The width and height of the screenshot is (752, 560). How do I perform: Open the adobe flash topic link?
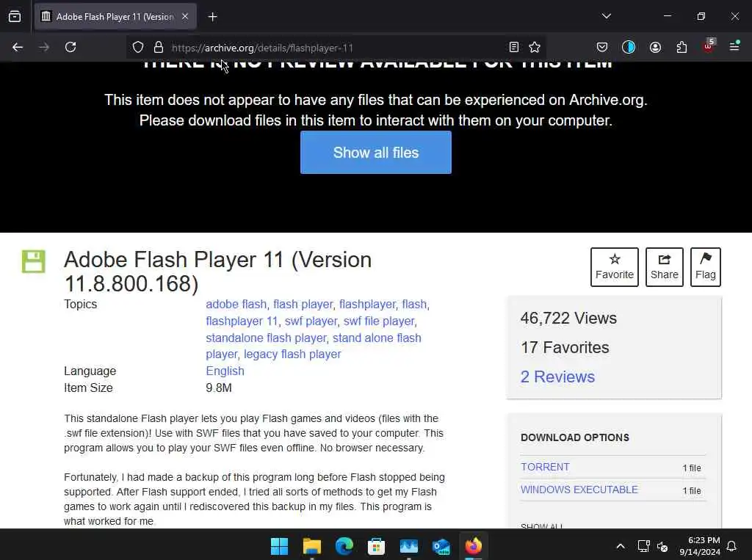point(236,305)
